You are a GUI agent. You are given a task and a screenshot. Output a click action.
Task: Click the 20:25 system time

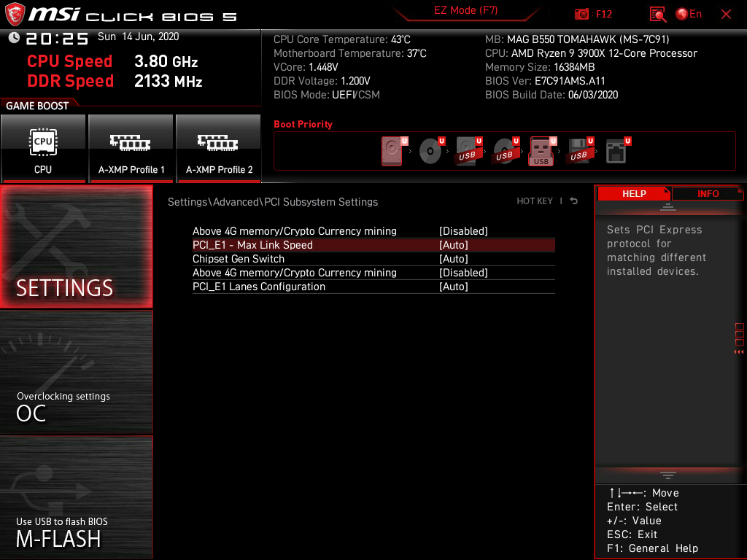pos(57,39)
